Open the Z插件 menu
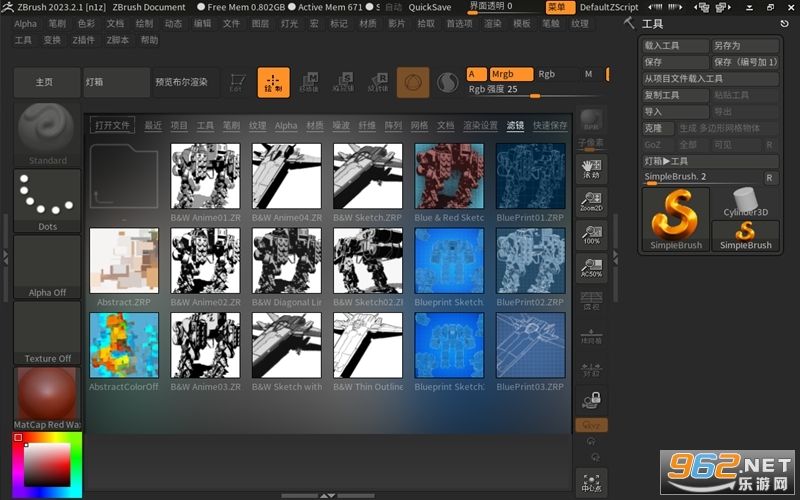Screen dimensions: 800x500 (84, 40)
